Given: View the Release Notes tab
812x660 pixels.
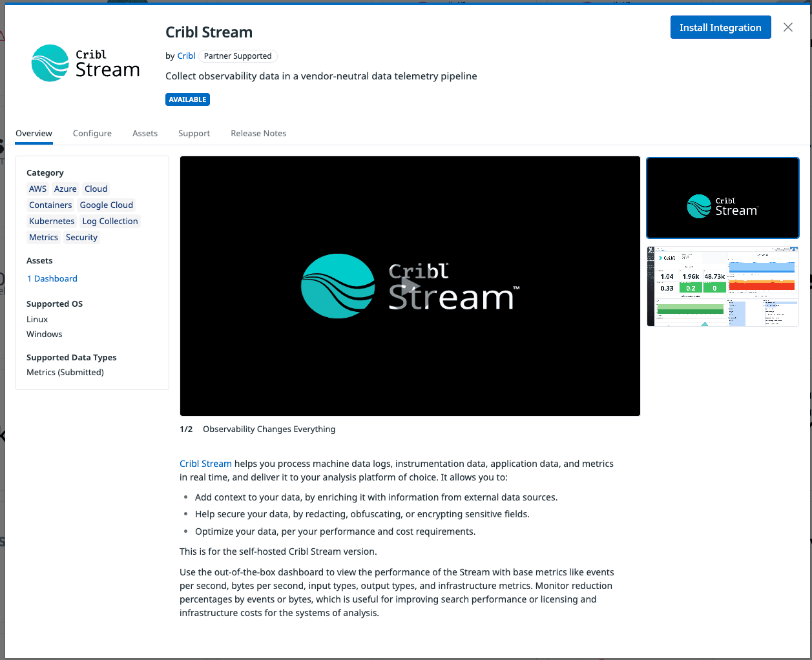Looking at the screenshot, I should click(258, 133).
